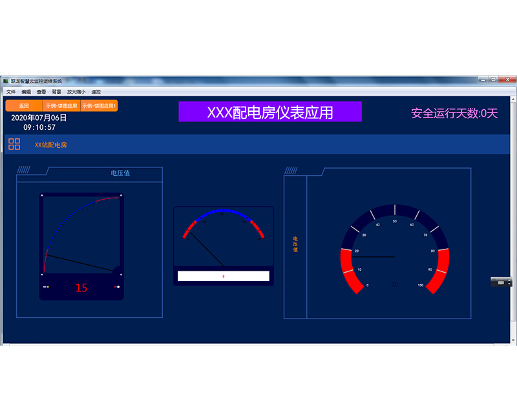This screenshot has height=420, width=517.
Task: Click the vertical scrollbar up arrow
Action: (513, 100)
